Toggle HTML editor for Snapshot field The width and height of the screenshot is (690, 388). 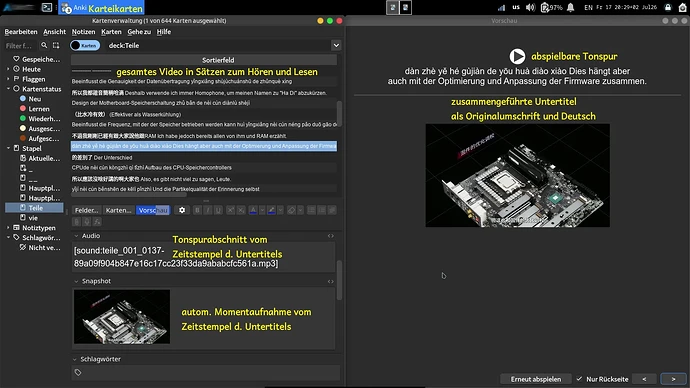coord(330,282)
